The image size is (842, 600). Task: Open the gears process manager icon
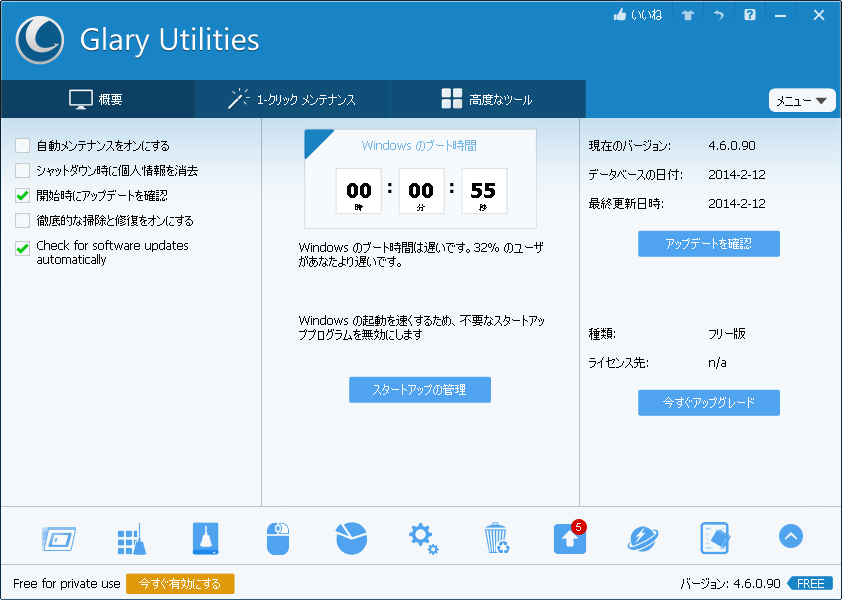424,539
